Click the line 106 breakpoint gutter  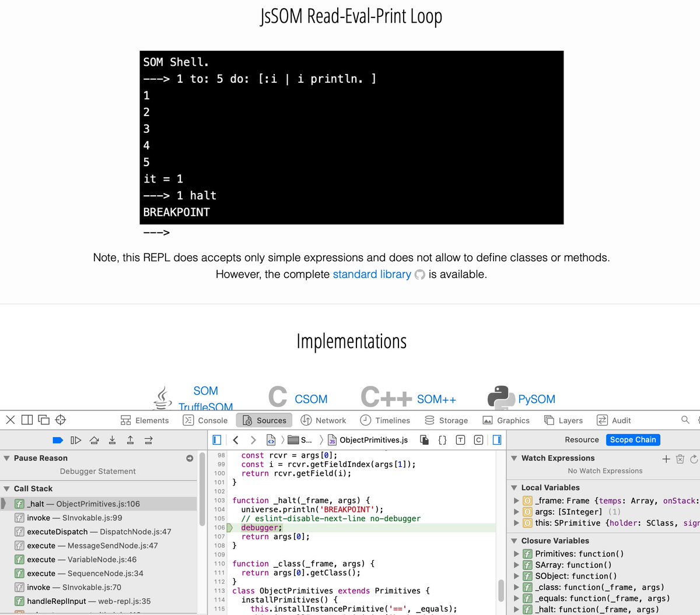[x=219, y=528]
